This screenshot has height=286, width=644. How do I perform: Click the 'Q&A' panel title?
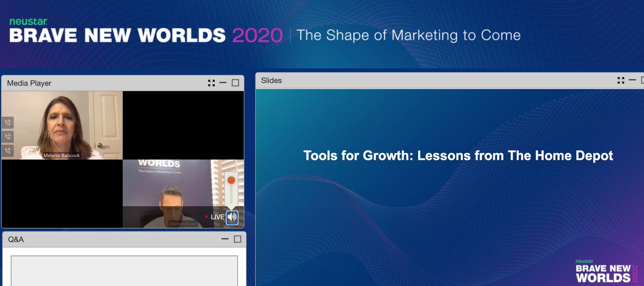[16, 239]
